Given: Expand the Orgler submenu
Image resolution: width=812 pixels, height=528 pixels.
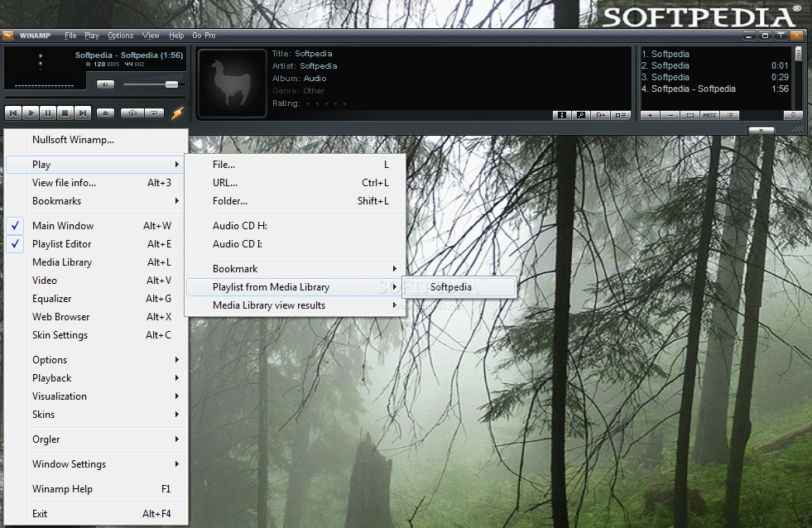Looking at the screenshot, I should (96, 439).
